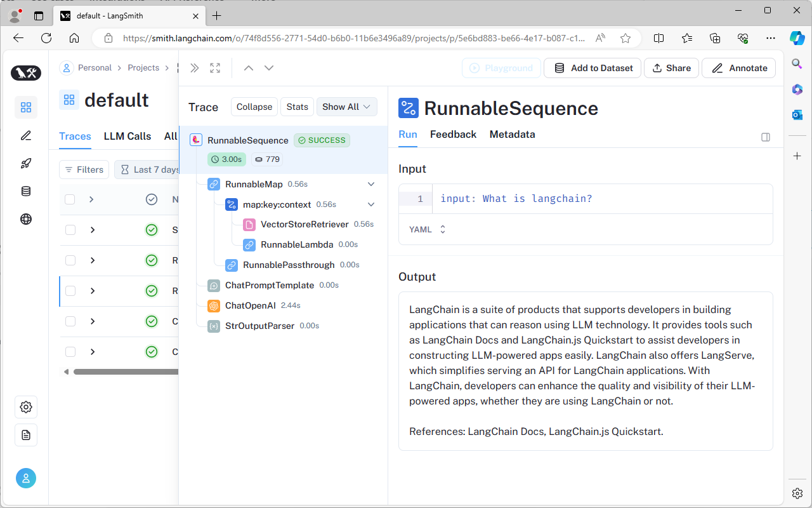
Task: Open the Edge Copilot icon
Action: pyautogui.click(x=797, y=38)
